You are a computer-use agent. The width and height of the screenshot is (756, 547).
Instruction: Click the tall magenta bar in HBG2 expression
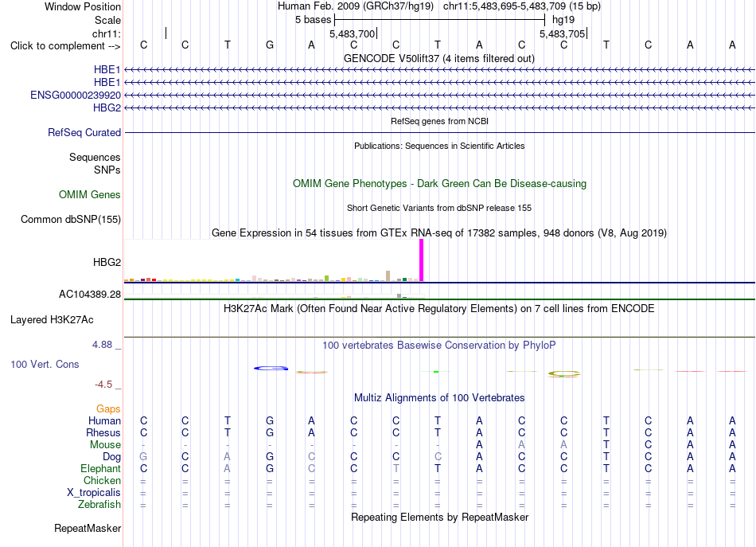coord(422,260)
